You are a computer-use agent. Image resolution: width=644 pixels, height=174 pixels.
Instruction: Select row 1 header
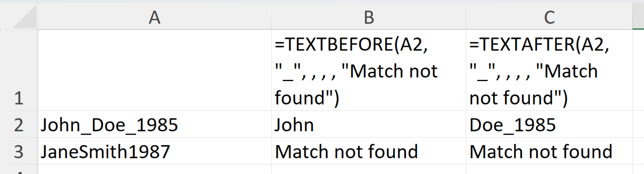[x=18, y=70]
